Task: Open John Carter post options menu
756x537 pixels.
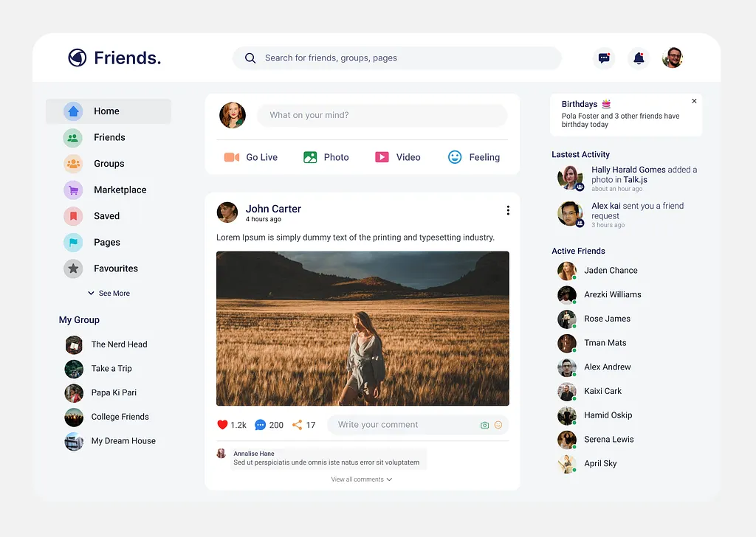Action: tap(508, 210)
